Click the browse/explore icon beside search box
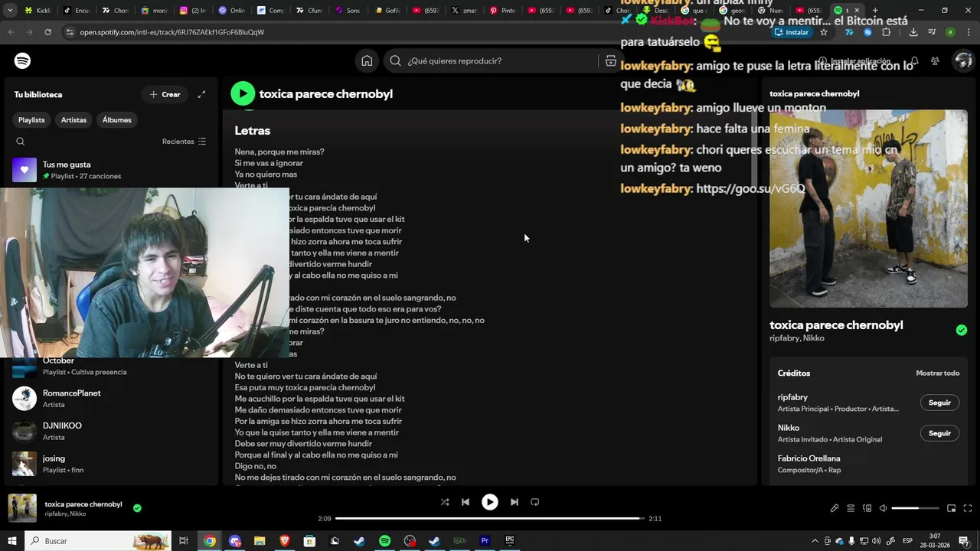 click(x=610, y=60)
